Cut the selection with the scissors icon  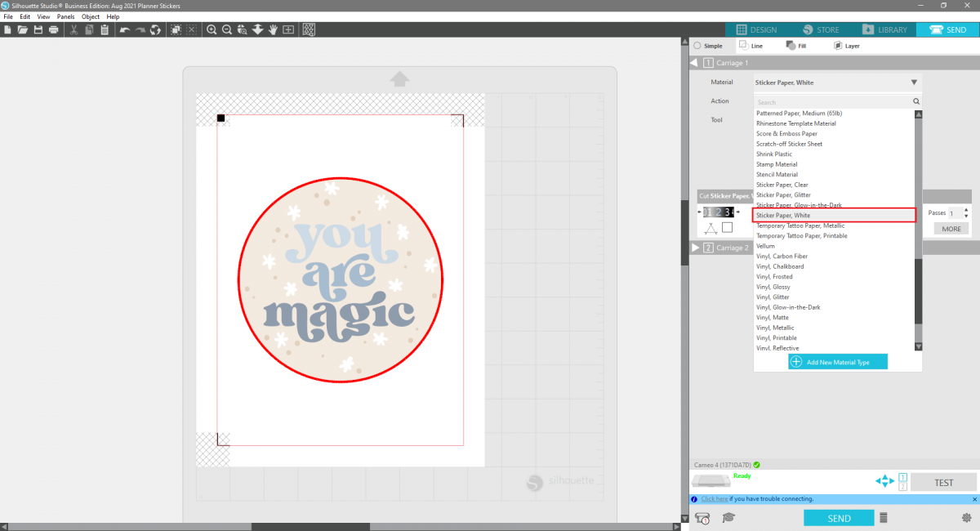pyautogui.click(x=73, y=30)
